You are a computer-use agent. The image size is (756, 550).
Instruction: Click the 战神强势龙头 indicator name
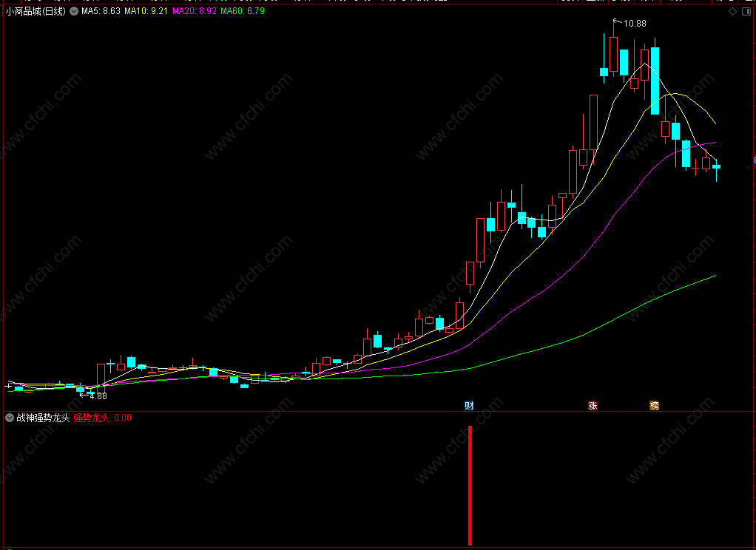(x=44, y=418)
